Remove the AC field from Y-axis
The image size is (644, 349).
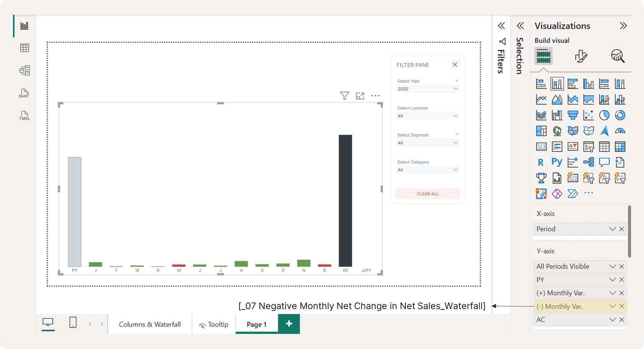[622, 319]
